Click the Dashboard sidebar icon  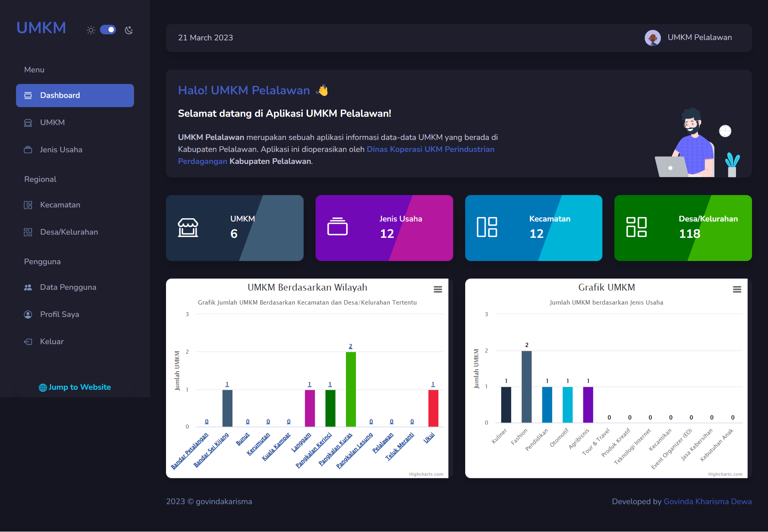click(x=28, y=96)
